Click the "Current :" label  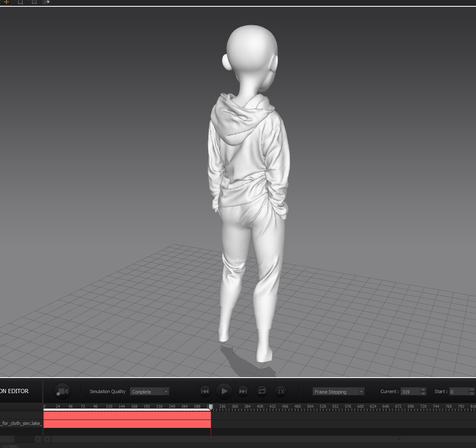(390, 391)
